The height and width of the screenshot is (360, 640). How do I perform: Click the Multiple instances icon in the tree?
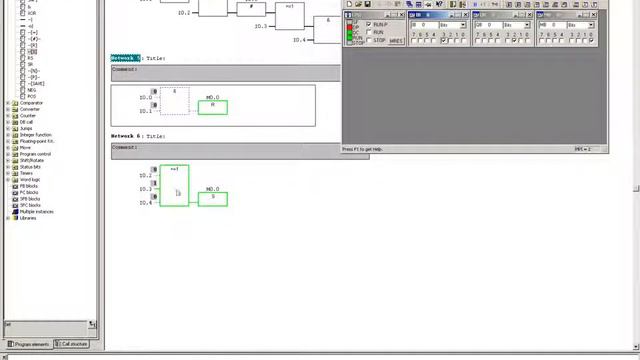16,212
